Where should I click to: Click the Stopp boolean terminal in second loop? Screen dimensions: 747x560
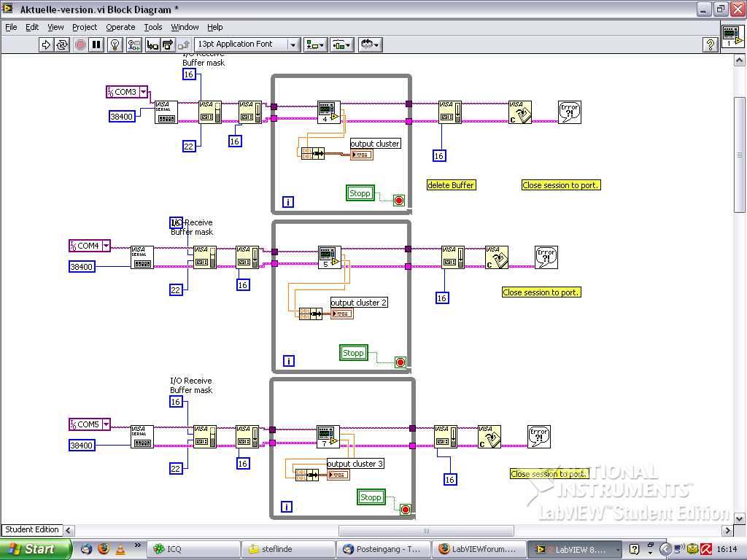pos(354,353)
